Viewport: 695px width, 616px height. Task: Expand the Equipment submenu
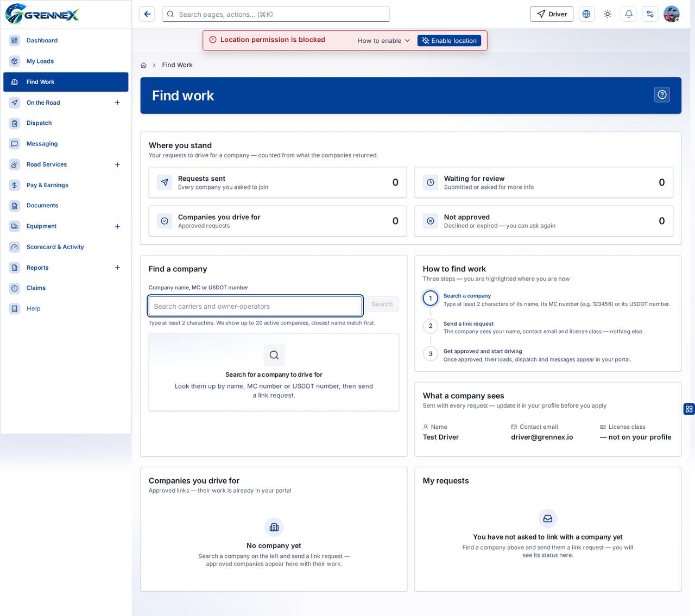(117, 226)
